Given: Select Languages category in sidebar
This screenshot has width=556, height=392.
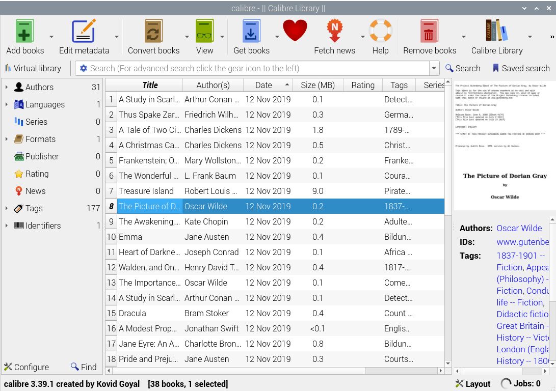Looking at the screenshot, I should 45,104.
